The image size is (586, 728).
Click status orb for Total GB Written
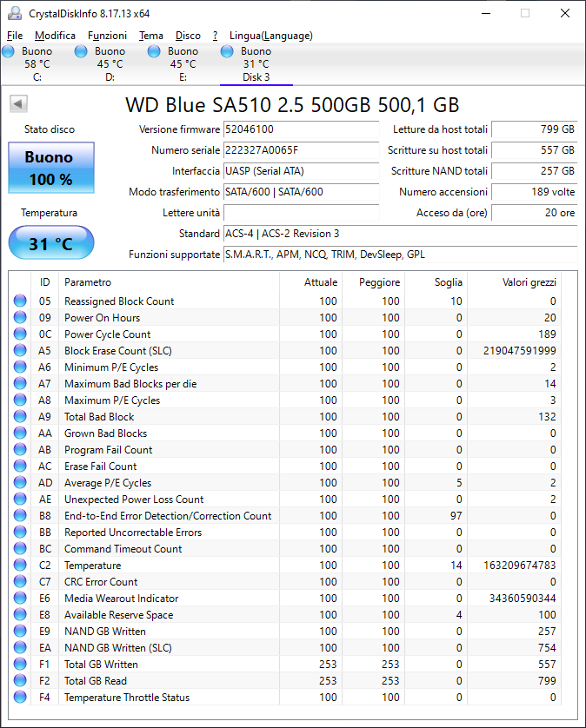tap(20, 665)
